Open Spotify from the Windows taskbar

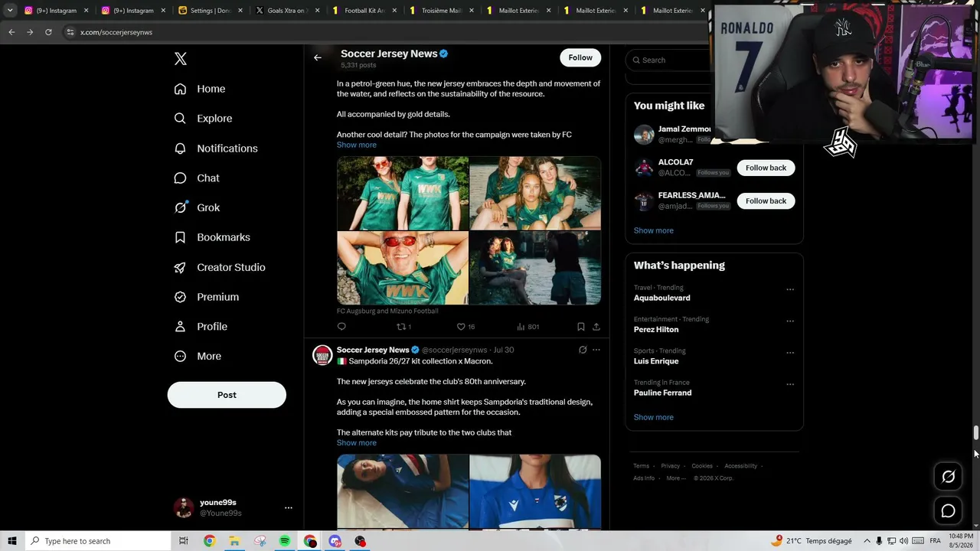tap(285, 541)
